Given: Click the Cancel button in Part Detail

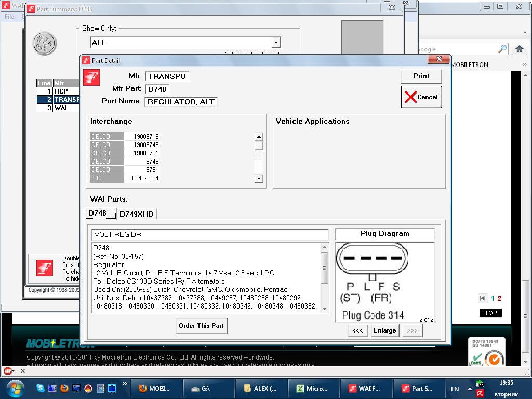Looking at the screenshot, I should click(421, 97).
